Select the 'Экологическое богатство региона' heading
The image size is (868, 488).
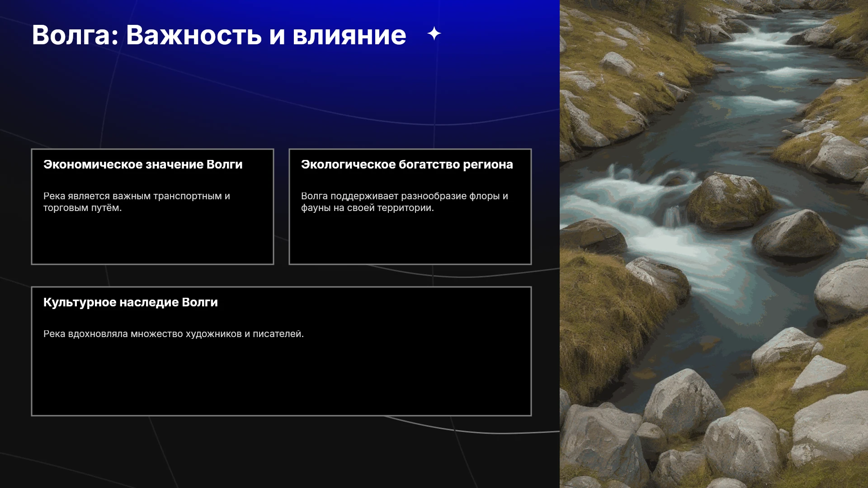pyautogui.click(x=407, y=164)
